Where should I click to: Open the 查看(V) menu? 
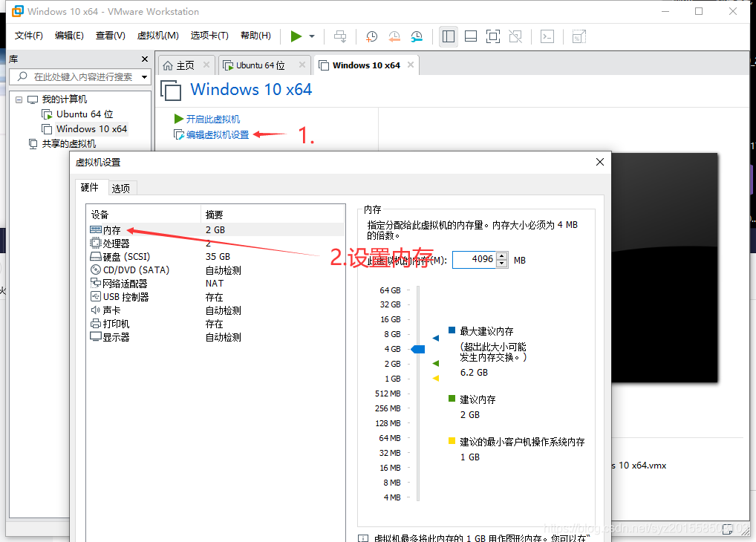[111, 35]
